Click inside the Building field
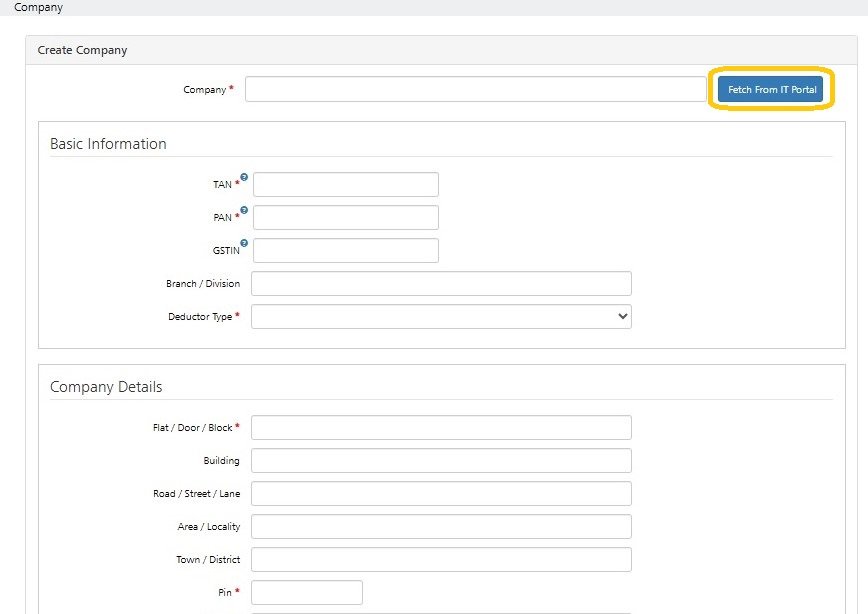Image resolution: width=868 pixels, height=614 pixels. (x=441, y=460)
